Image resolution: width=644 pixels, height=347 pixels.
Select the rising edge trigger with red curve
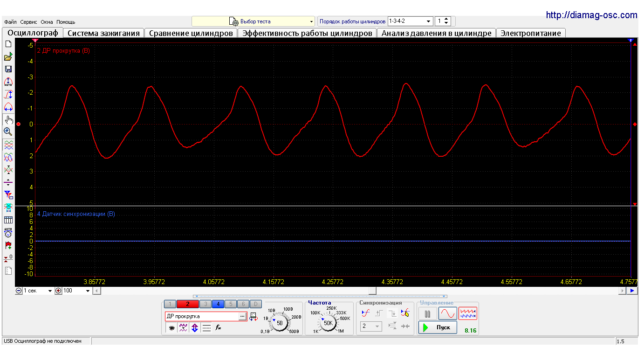(x=365, y=313)
